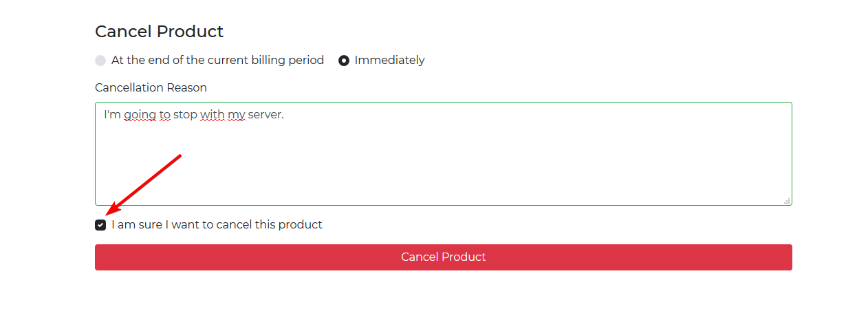Image resolution: width=868 pixels, height=331 pixels.
Task: Click the "Cancel Product" page heading
Action: tap(159, 32)
